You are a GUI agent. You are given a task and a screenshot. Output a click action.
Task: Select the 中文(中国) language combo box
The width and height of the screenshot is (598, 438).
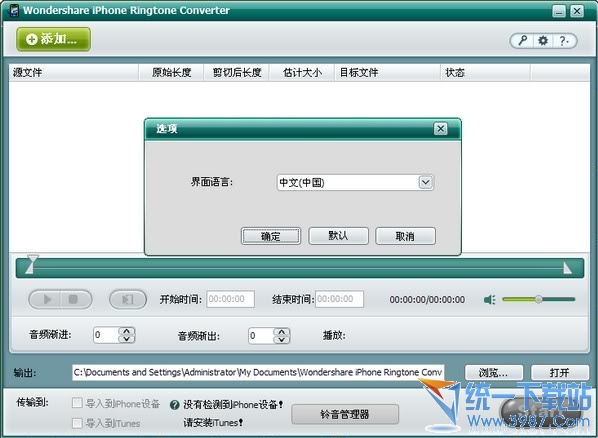(x=355, y=182)
